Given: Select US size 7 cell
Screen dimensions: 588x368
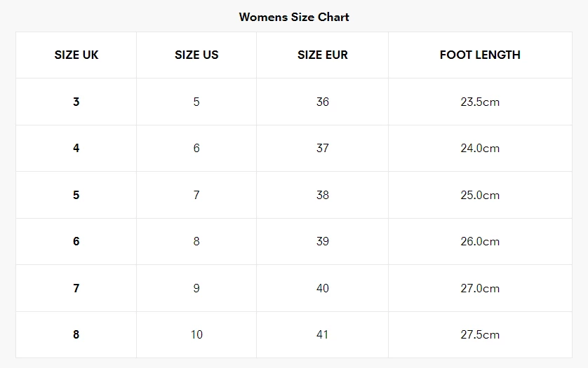Looking at the screenshot, I should (196, 195).
